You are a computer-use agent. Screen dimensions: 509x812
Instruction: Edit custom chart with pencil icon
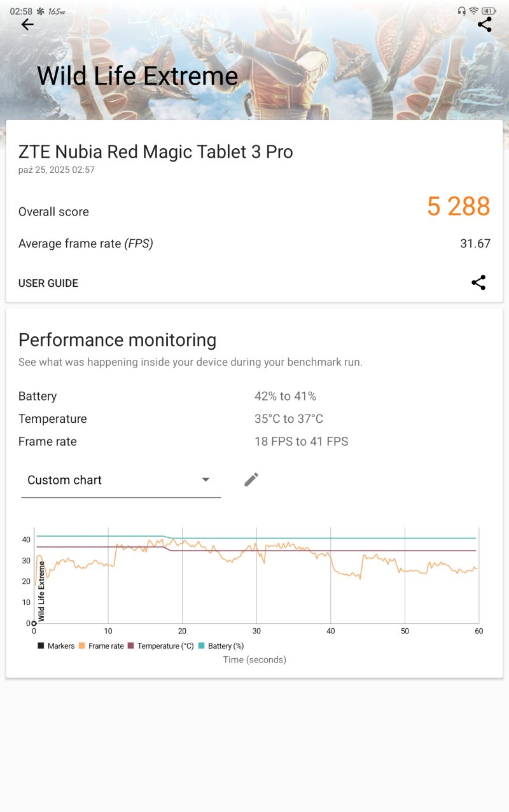(x=251, y=479)
